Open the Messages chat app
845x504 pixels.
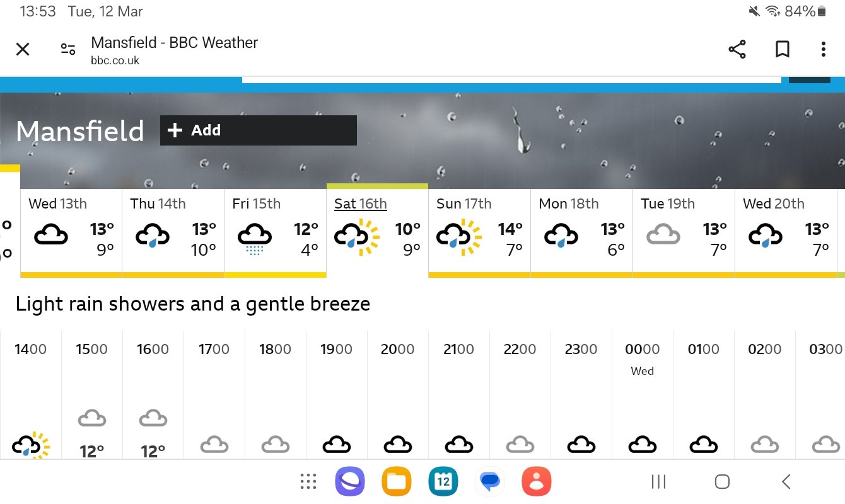click(490, 482)
